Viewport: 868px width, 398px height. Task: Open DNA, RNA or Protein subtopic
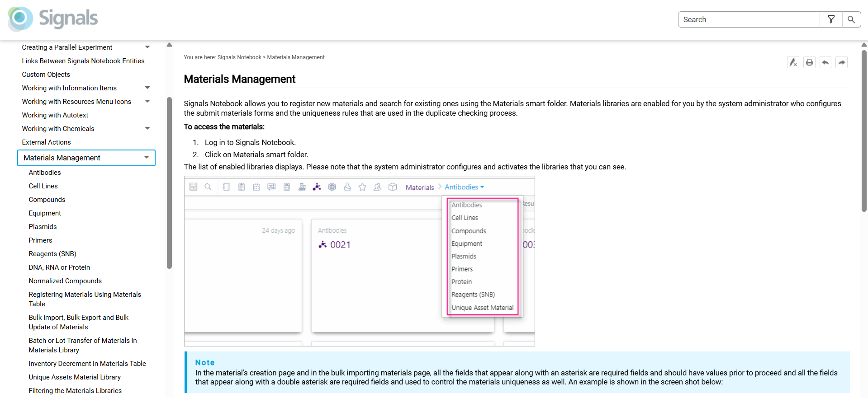pos(59,267)
